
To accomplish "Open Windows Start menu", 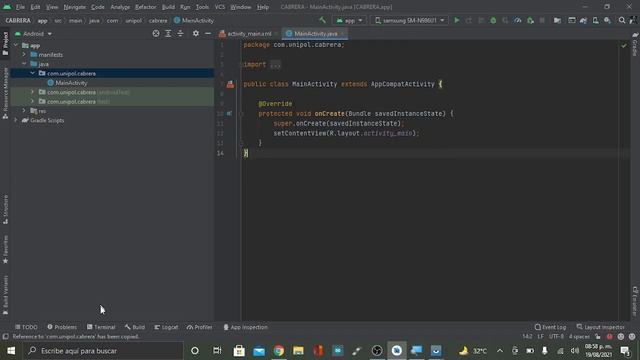I will [11, 351].
